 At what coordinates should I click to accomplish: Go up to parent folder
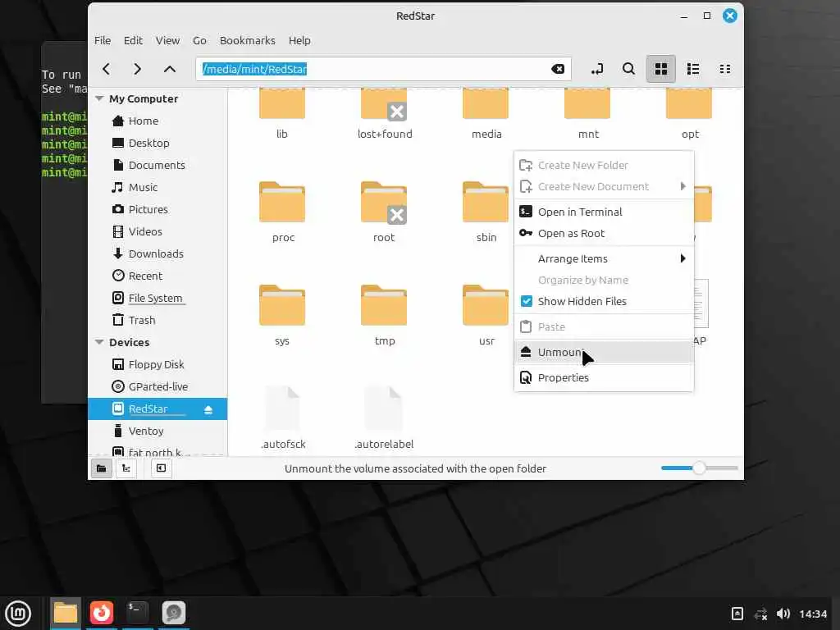(x=169, y=69)
